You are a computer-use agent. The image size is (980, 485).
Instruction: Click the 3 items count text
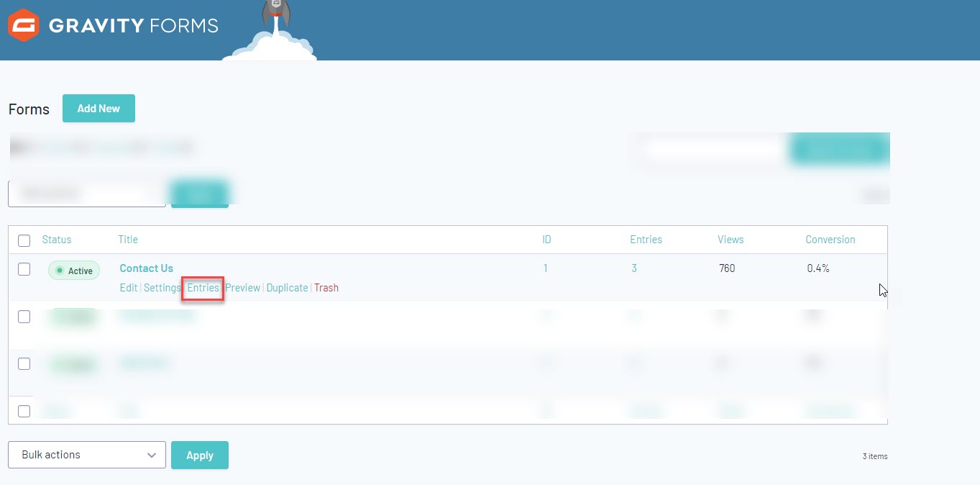click(x=875, y=456)
